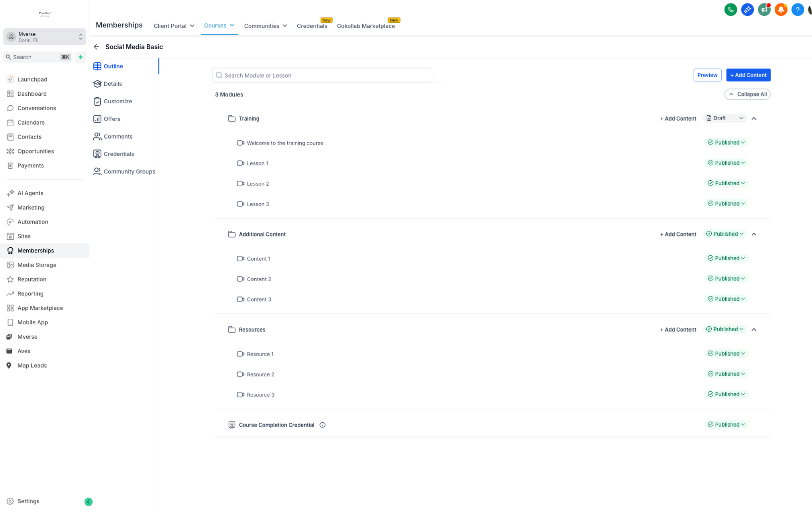The height and width of the screenshot is (514, 812).
Task: Click the certificate icon beside Course Completion Credential
Action: tap(232, 425)
